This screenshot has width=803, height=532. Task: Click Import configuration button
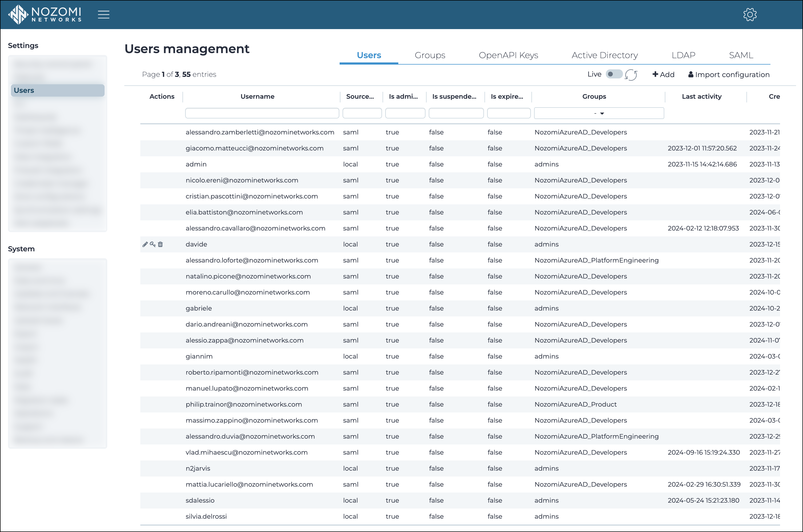click(x=729, y=75)
